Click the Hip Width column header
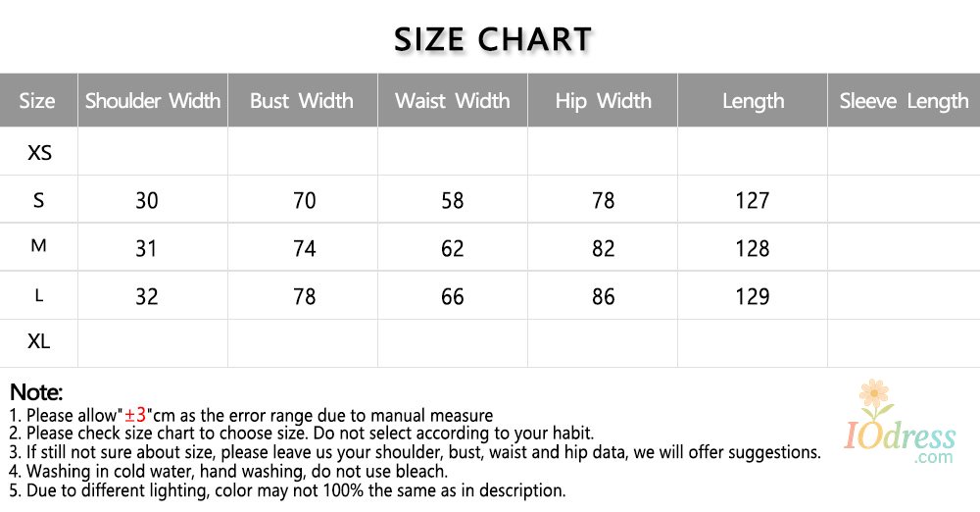The image size is (980, 512). tap(603, 101)
